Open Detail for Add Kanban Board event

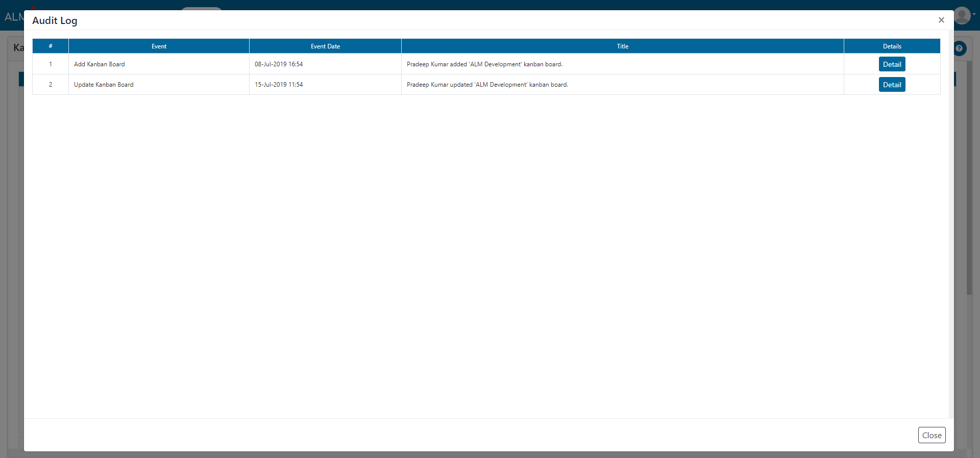(892, 64)
